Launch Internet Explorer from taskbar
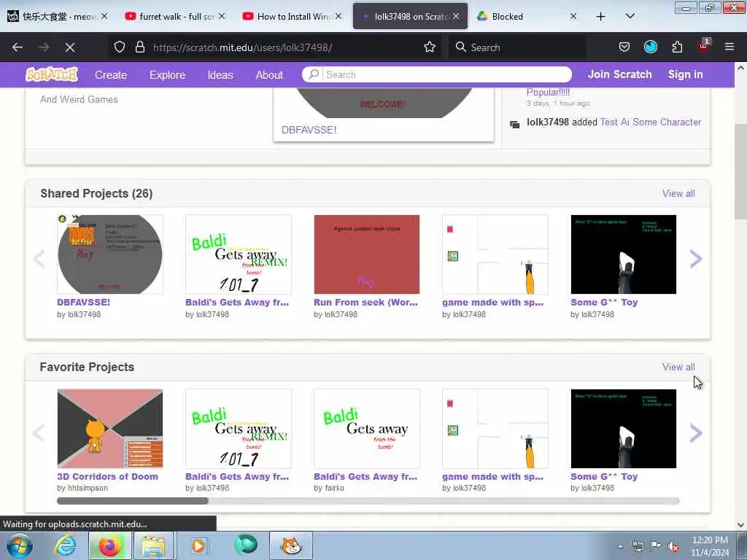Image resolution: width=747 pixels, height=560 pixels. (65, 545)
